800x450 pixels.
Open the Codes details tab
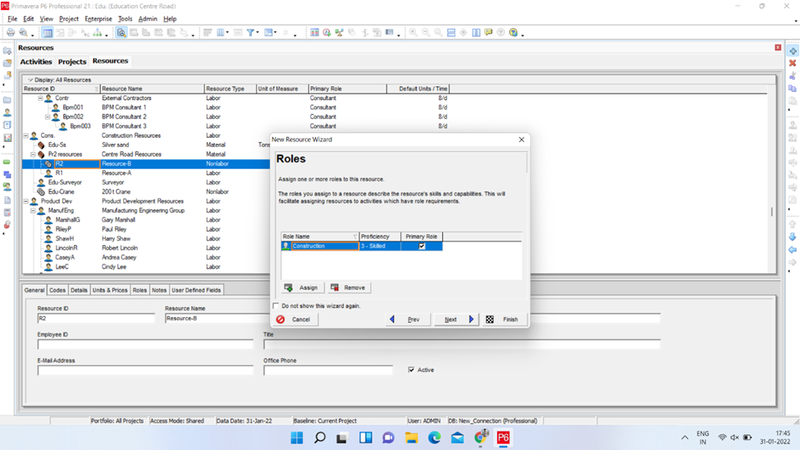tap(57, 290)
